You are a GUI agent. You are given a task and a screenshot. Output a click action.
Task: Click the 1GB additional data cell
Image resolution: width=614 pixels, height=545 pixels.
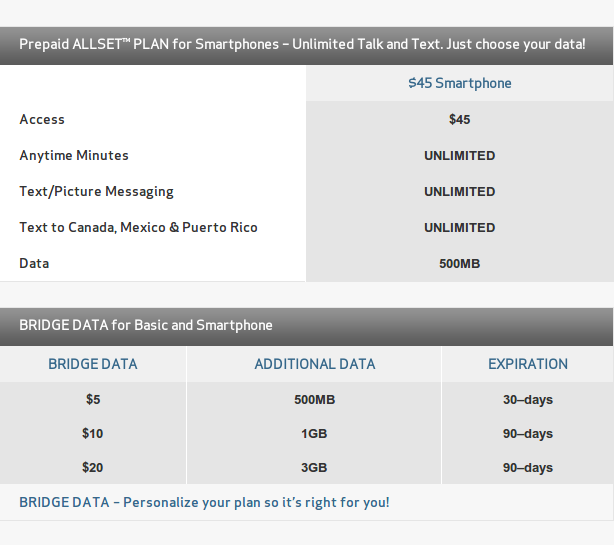(x=314, y=433)
